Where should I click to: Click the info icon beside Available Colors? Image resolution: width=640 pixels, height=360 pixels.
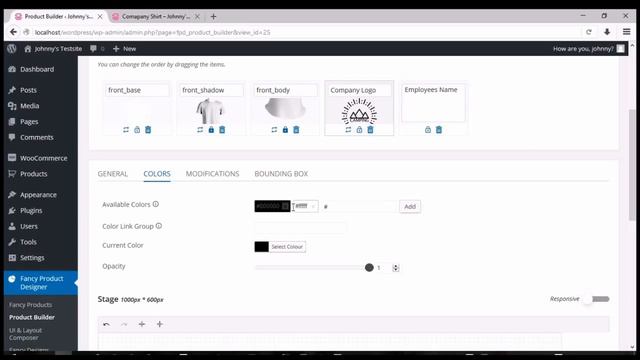[x=156, y=204]
